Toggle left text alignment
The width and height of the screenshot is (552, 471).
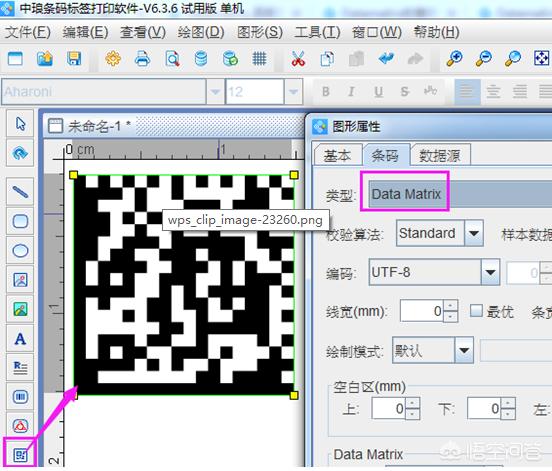(467, 92)
